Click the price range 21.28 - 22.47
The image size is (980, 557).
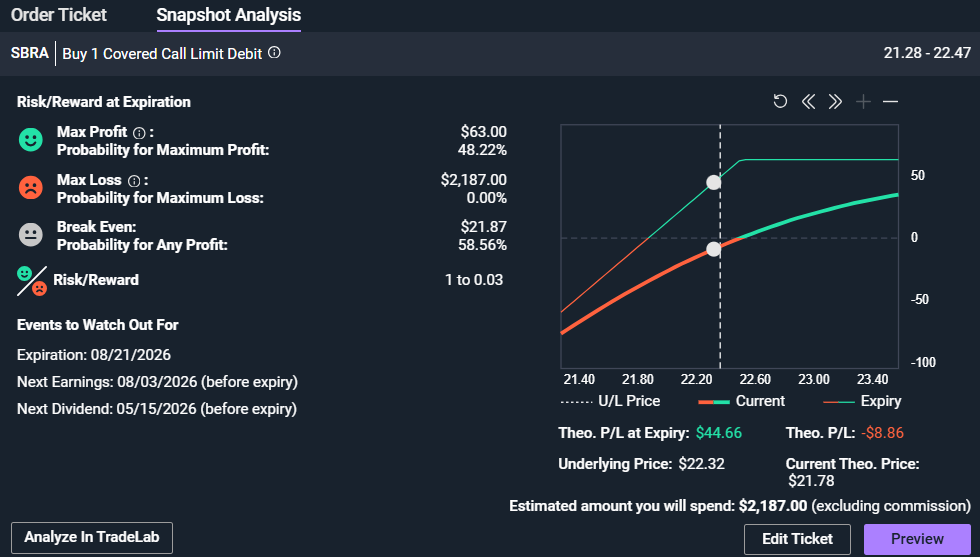tap(928, 53)
